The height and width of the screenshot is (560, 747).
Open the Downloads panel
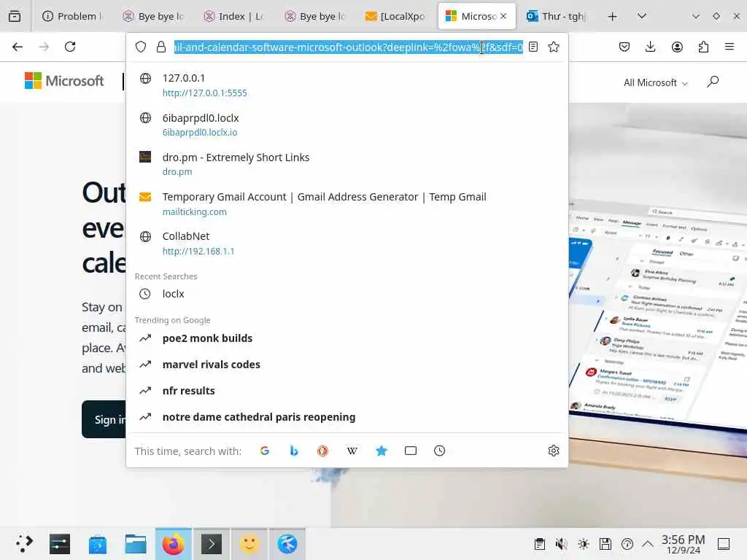[650, 47]
